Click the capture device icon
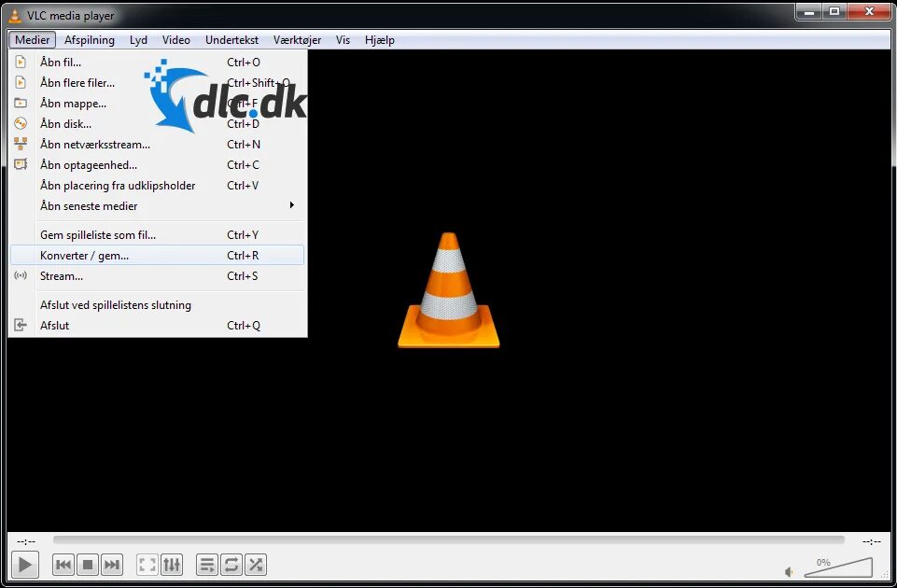The image size is (897, 588). (x=21, y=164)
